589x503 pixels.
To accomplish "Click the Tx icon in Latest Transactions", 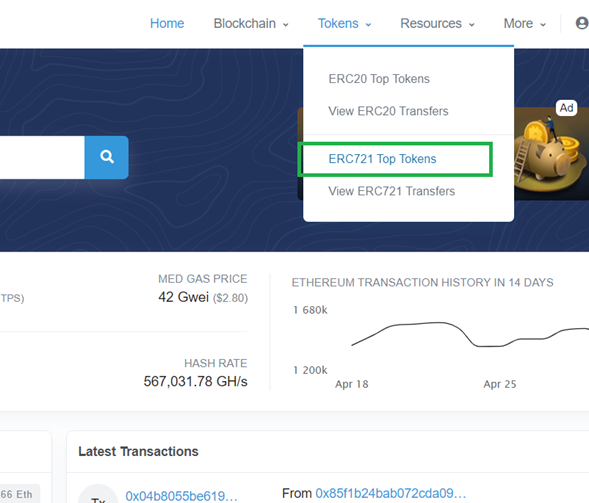I will (x=98, y=495).
